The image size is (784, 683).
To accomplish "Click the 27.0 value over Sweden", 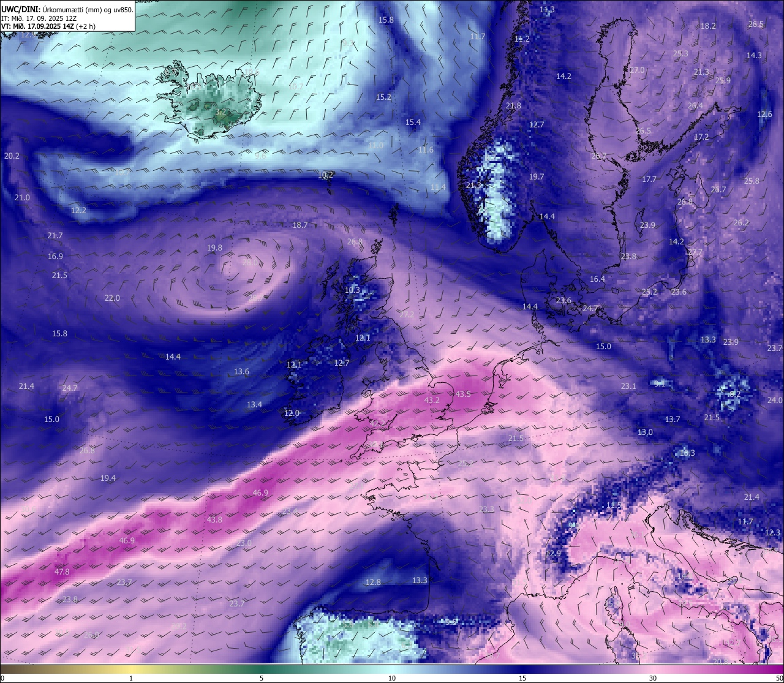I will coord(637,70).
